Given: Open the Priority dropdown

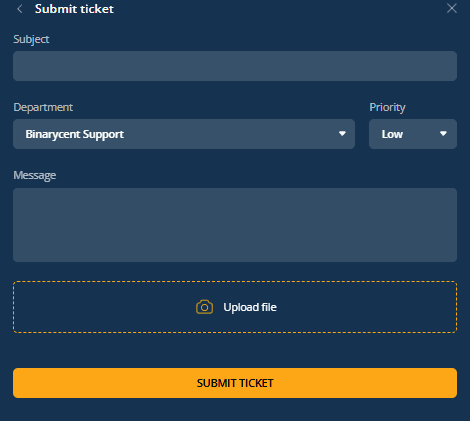Looking at the screenshot, I should (413, 134).
